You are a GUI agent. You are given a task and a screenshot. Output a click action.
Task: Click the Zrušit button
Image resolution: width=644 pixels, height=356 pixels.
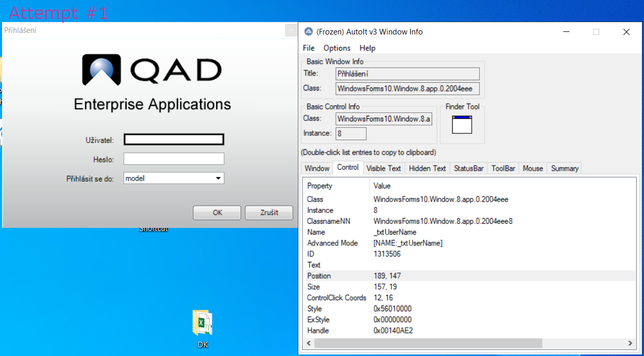[269, 212]
